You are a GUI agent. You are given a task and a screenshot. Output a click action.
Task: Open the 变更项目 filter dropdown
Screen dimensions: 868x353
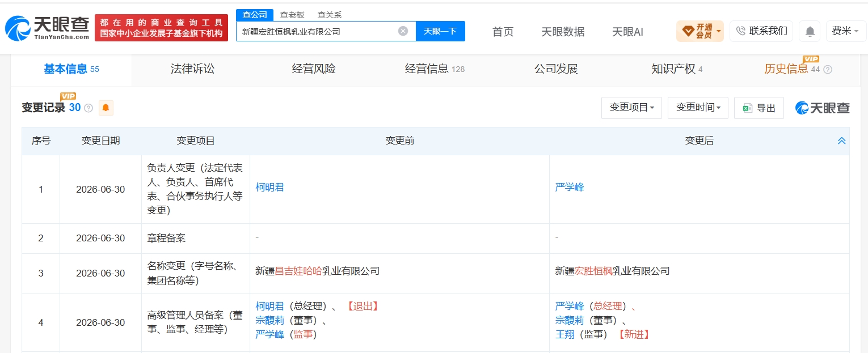point(631,108)
